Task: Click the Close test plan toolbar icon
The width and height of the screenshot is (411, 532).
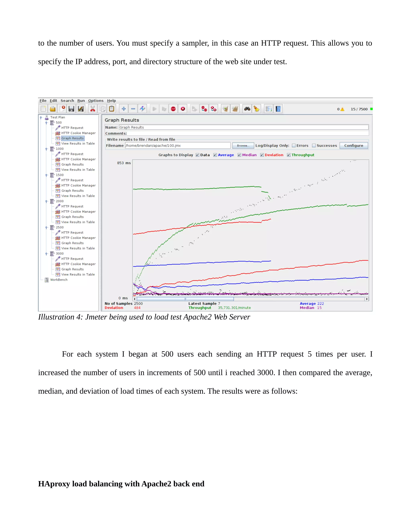Action: [x=62, y=109]
